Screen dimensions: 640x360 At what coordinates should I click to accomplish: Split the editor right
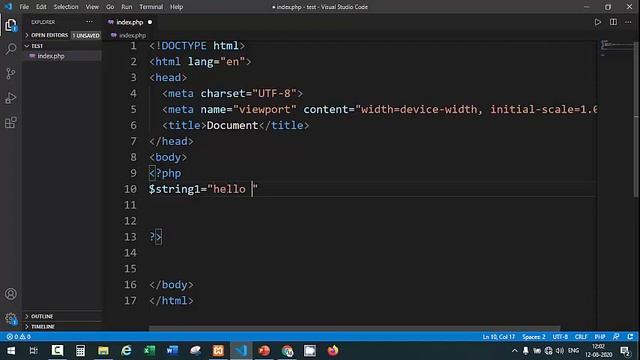click(613, 22)
